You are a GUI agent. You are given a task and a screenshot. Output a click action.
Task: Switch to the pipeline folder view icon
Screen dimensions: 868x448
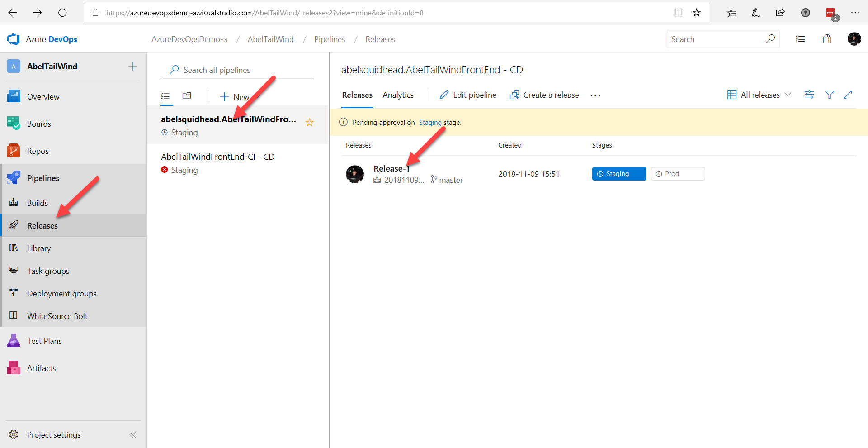tap(187, 95)
